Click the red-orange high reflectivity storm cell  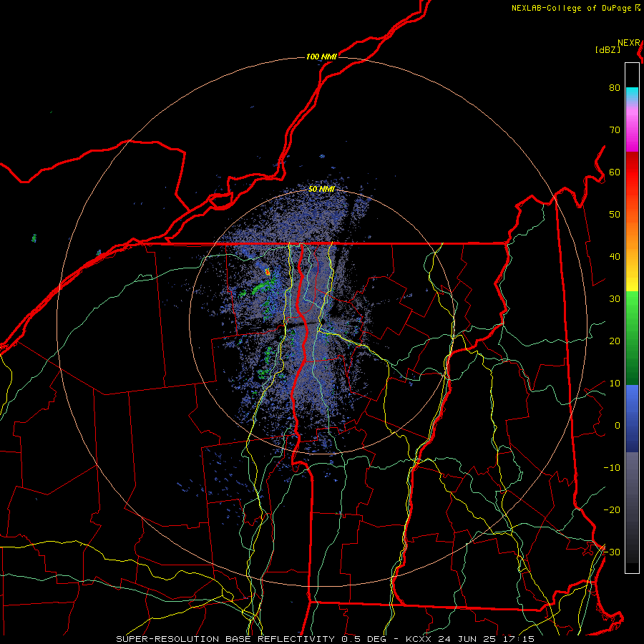268,271
